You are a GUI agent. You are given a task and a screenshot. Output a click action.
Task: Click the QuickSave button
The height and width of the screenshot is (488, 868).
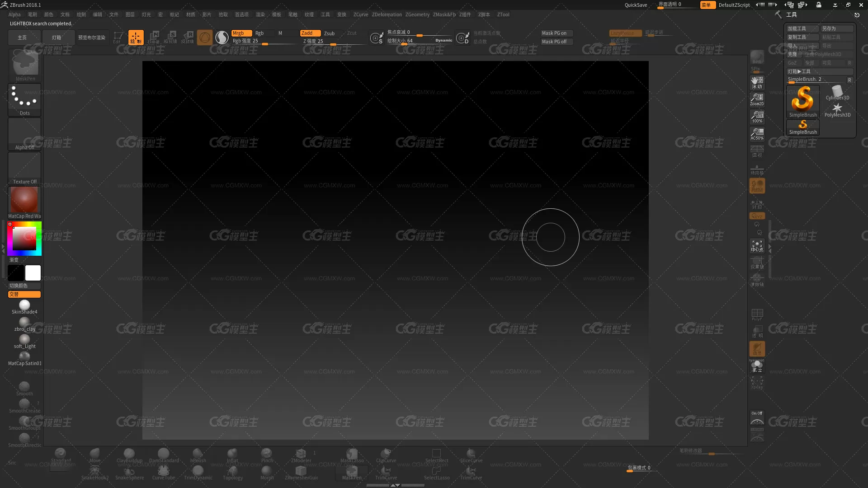[636, 5]
